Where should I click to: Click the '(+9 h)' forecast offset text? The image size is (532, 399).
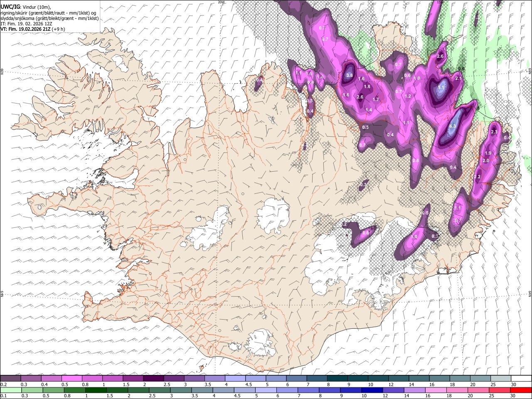pyautogui.click(x=59, y=30)
